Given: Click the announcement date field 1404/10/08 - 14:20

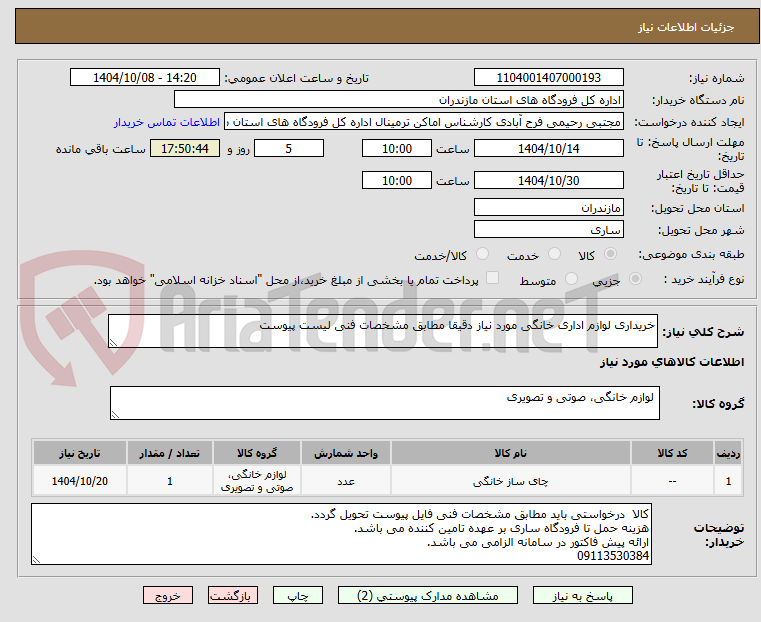Looking at the screenshot, I should pos(145,78).
